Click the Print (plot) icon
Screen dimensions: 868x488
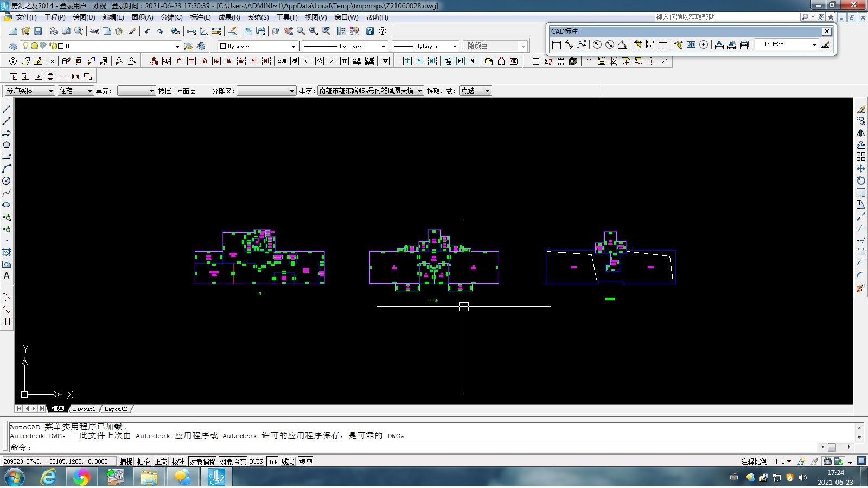click(x=54, y=31)
